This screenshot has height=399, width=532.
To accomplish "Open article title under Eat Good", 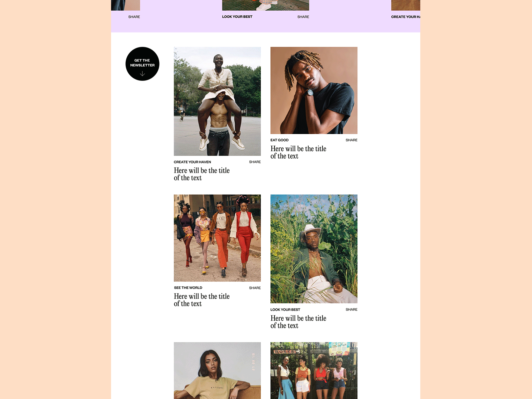I will 298,152.
